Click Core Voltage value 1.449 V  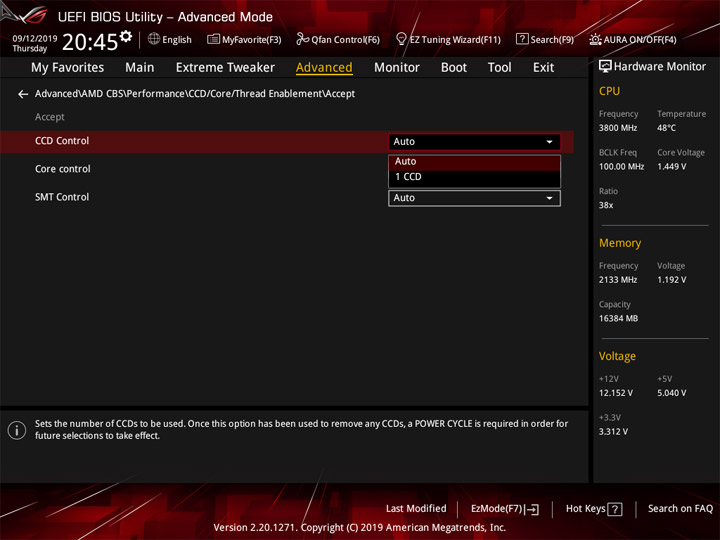(672, 167)
